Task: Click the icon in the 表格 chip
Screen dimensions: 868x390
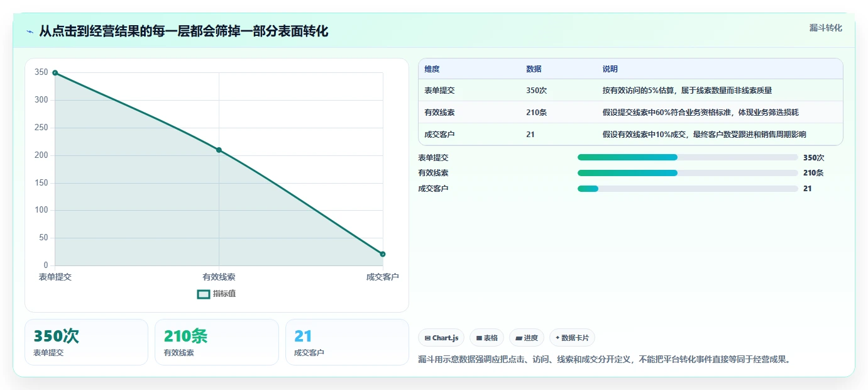Action: pos(479,338)
